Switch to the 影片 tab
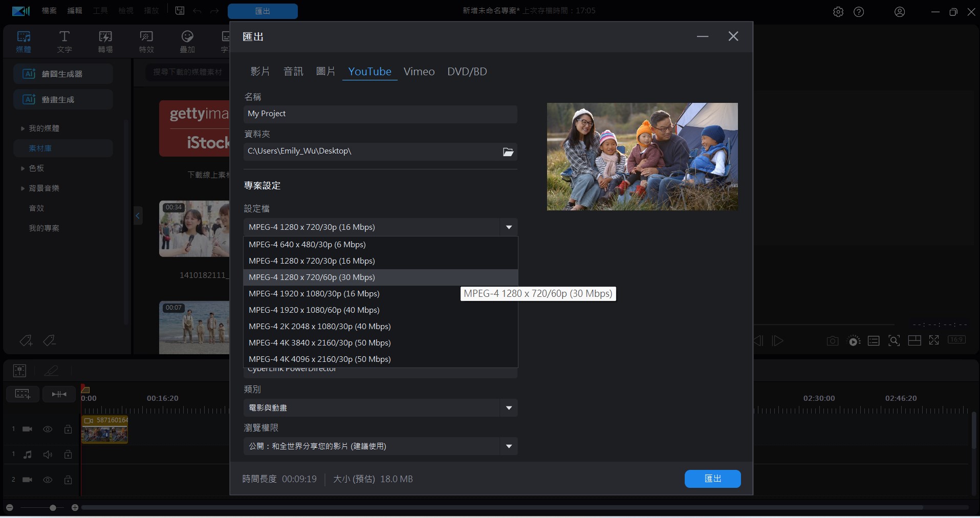The height and width of the screenshot is (518, 980). 260,72
